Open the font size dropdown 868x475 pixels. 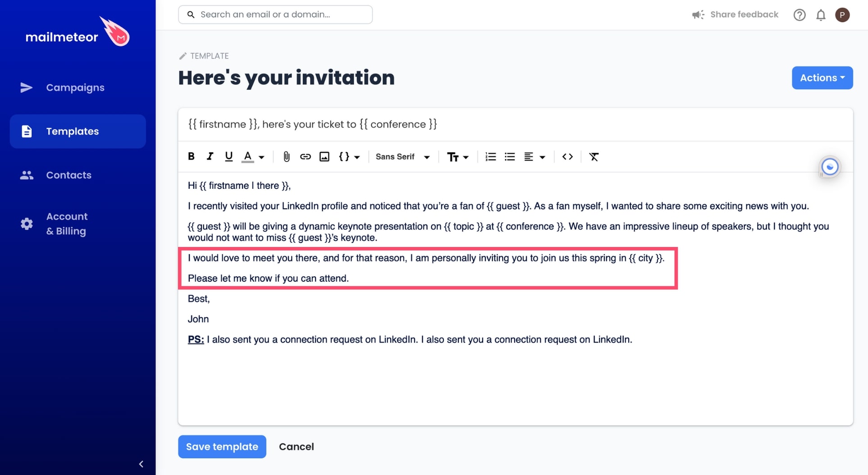click(x=457, y=156)
